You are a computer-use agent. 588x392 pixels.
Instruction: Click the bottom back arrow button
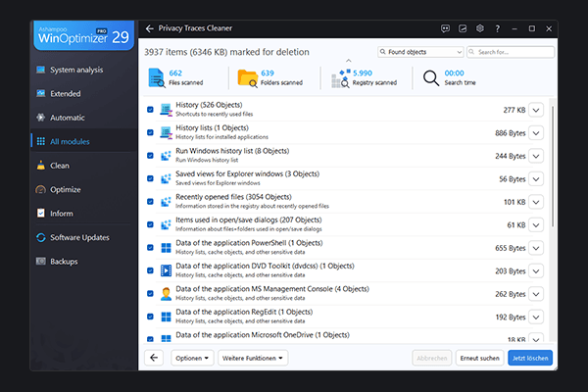pos(154,358)
